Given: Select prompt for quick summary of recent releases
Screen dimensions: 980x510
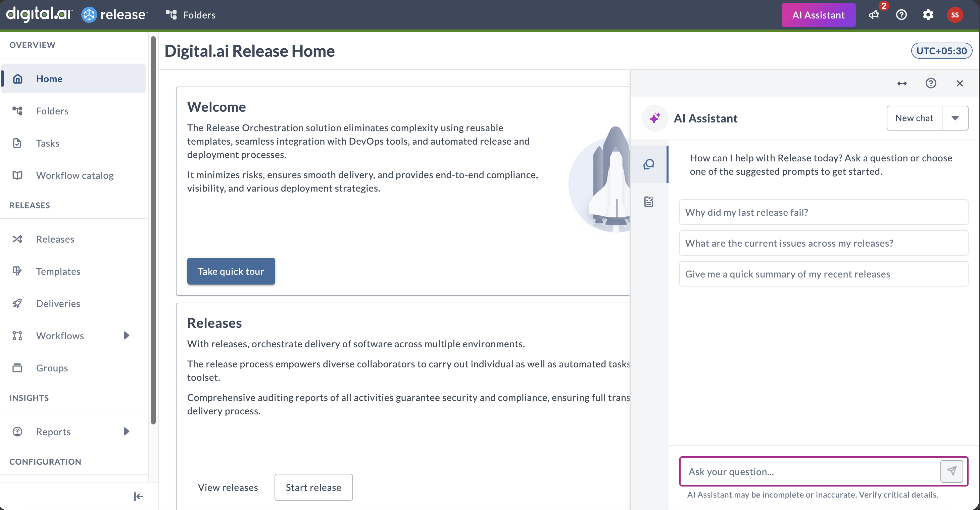Looking at the screenshot, I should [x=824, y=274].
